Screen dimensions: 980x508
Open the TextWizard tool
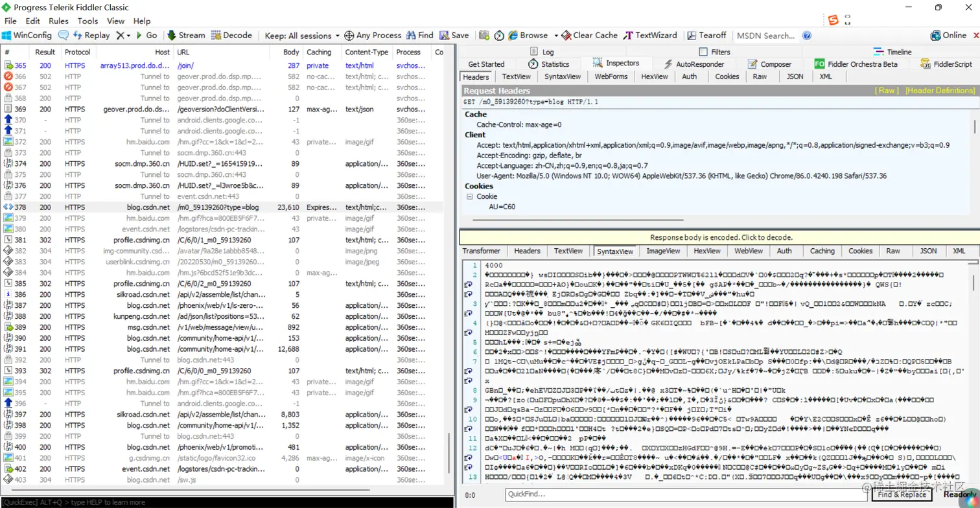tap(651, 36)
